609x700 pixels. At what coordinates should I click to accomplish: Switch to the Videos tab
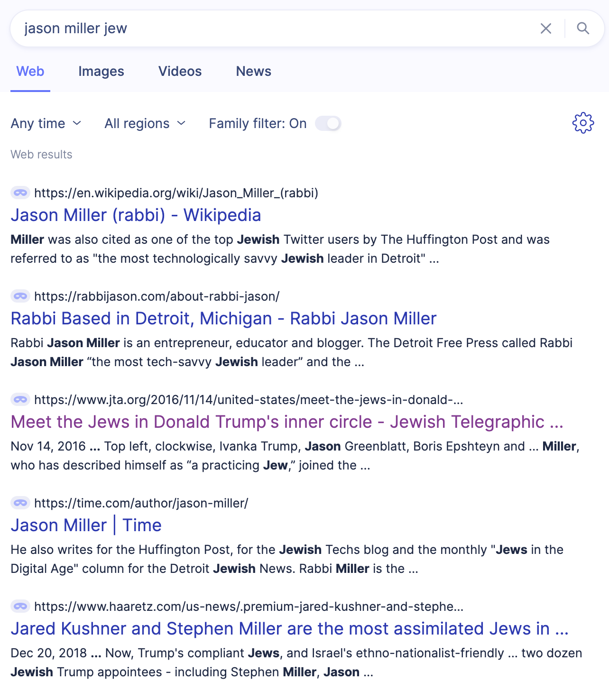click(180, 71)
